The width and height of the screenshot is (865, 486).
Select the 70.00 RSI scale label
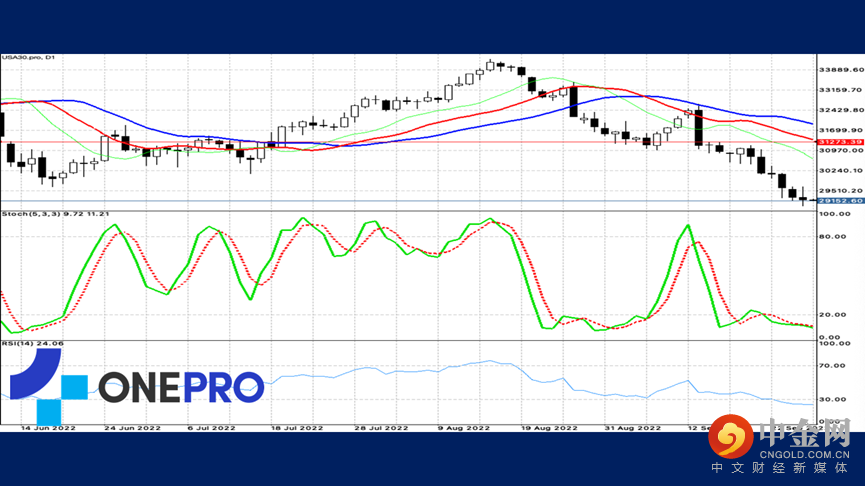point(832,366)
